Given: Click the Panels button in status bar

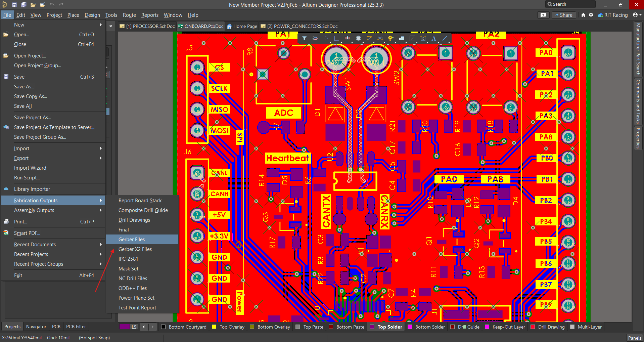Looking at the screenshot, I should [634, 338].
